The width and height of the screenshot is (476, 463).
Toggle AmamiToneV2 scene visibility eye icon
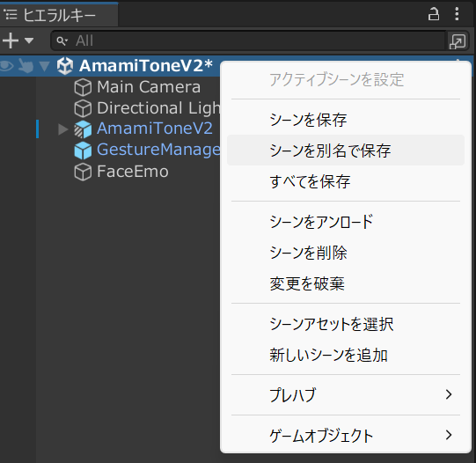coord(7,66)
